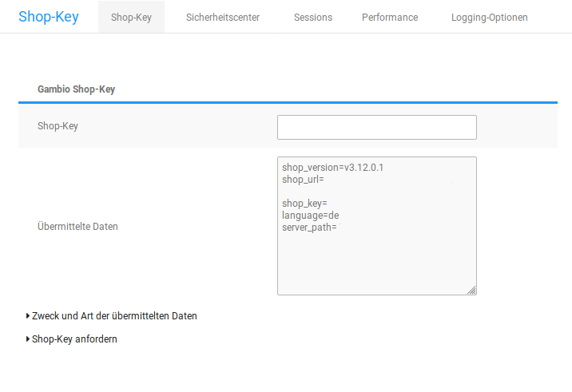Click the Übermittelte Daten label
Image resolution: width=572 pixels, height=392 pixels.
(x=77, y=227)
